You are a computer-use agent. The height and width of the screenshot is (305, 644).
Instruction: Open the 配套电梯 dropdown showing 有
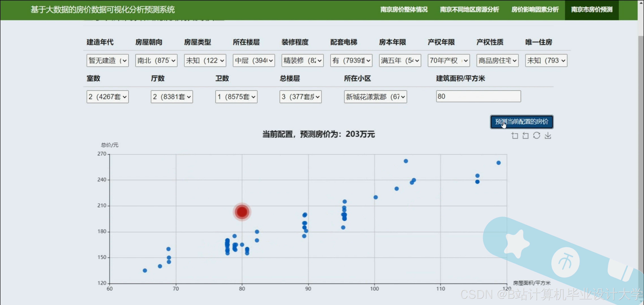(351, 60)
